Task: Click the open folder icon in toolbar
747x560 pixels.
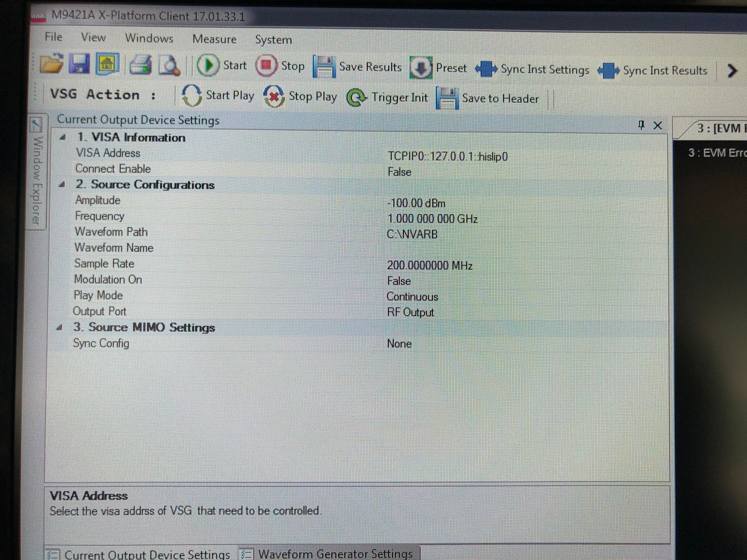Action: pyautogui.click(x=51, y=64)
